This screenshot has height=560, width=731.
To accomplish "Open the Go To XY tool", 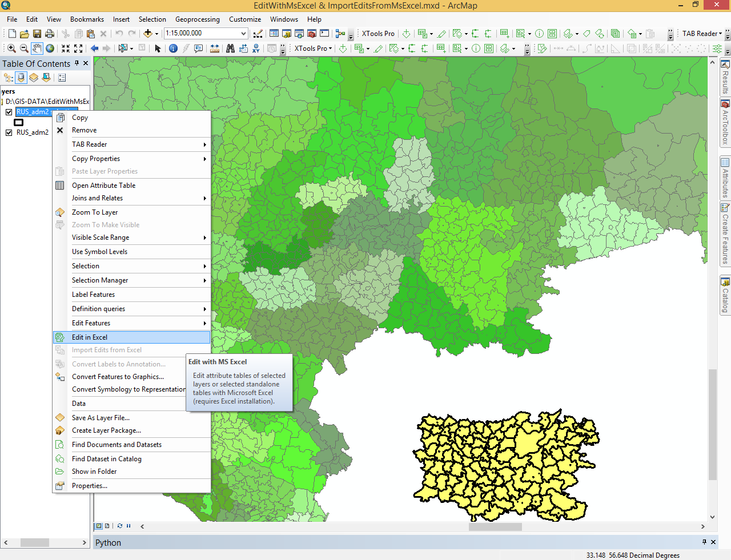I will point(256,49).
